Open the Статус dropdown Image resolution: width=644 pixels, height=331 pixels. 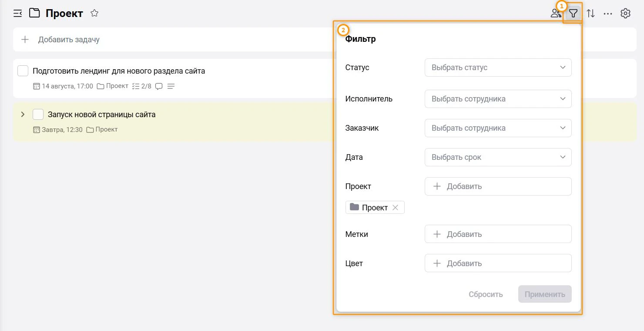coord(498,68)
